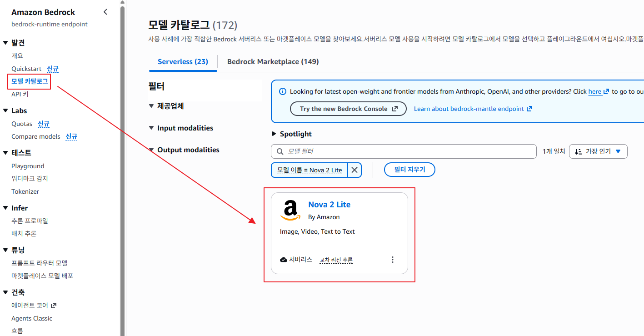Click the 모델 이름 = Nova 2 Lite filter chip
Viewport: 644px width, 336px height.
click(x=310, y=170)
